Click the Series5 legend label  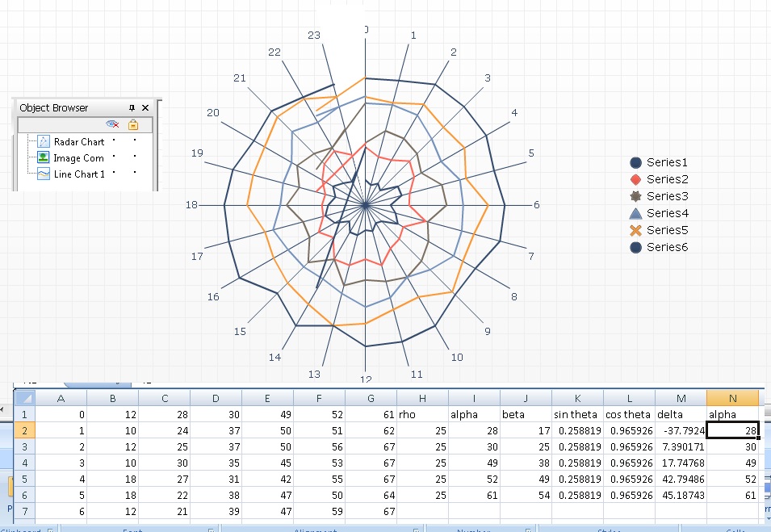tap(667, 230)
